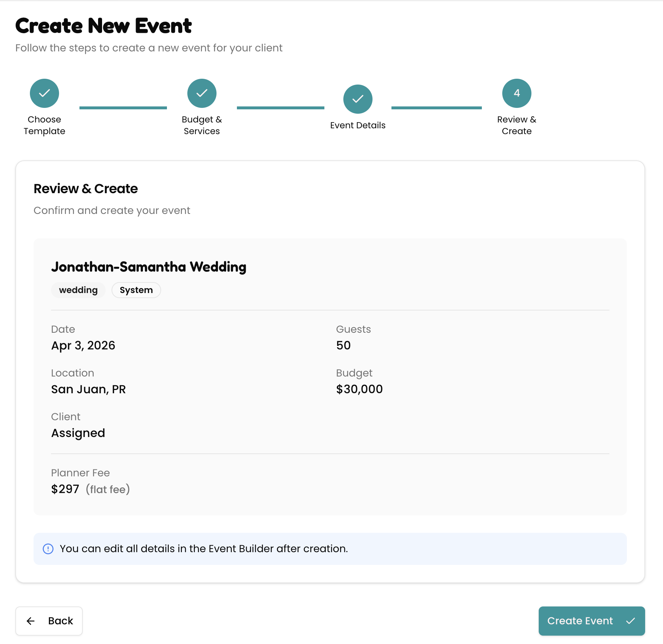The width and height of the screenshot is (663, 644).
Task: Click the Event Details completed step icon
Action: [x=358, y=99]
